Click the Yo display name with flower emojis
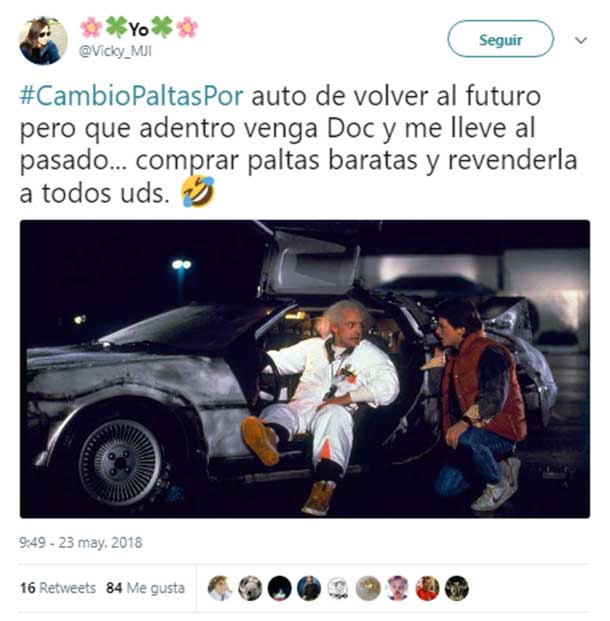This screenshot has height=621, width=610. click(x=139, y=28)
